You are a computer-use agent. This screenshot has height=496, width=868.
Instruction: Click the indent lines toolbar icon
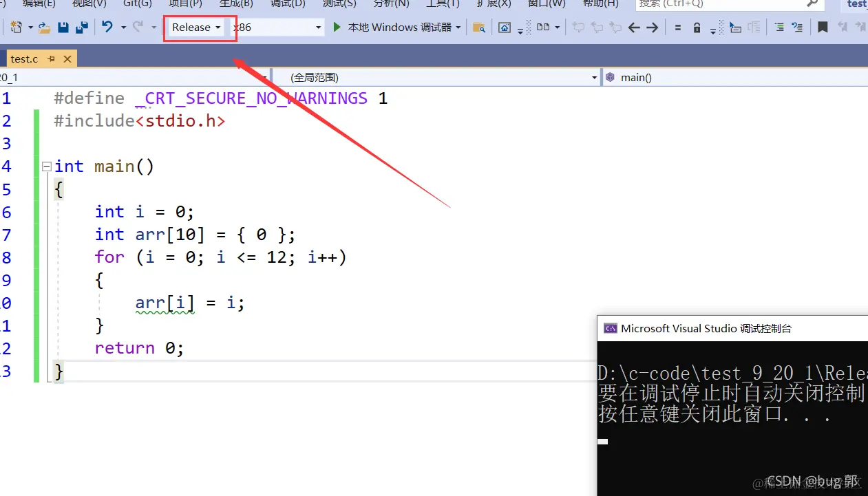pos(779,28)
